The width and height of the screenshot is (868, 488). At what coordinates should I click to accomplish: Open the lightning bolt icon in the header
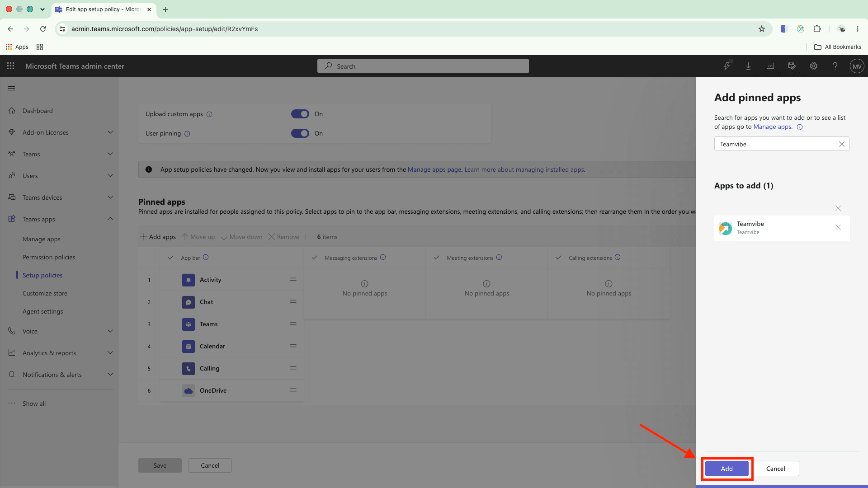pyautogui.click(x=727, y=66)
